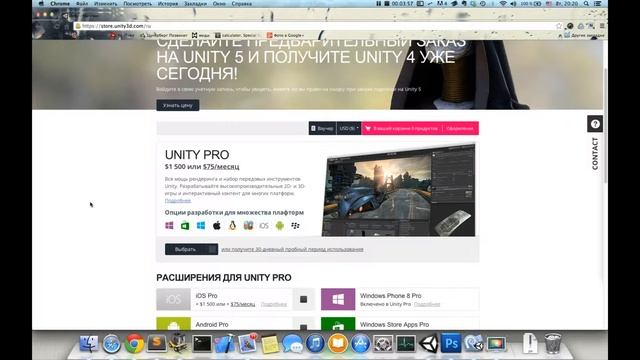Click the question mark help icon above CONTACT
This screenshot has width=640, height=360.
click(x=595, y=124)
